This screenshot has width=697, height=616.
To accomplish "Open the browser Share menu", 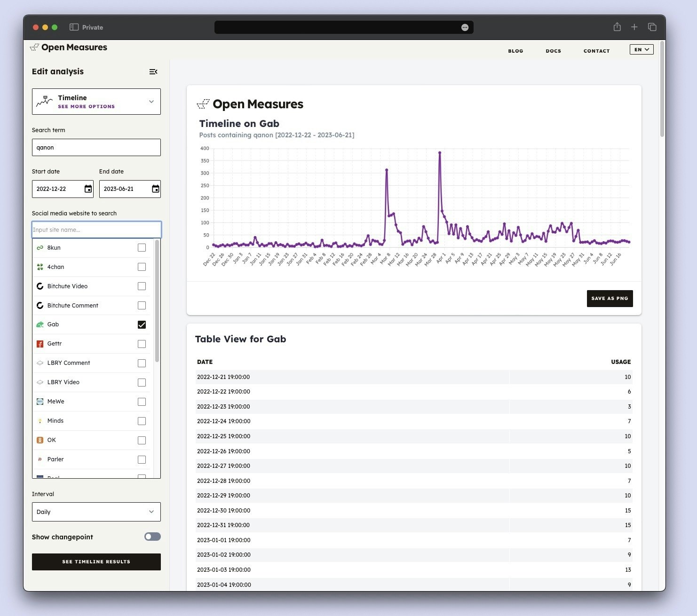I will (x=617, y=27).
